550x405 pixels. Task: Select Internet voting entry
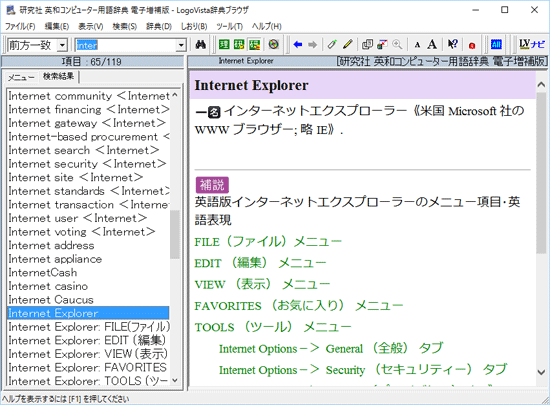click(x=88, y=232)
